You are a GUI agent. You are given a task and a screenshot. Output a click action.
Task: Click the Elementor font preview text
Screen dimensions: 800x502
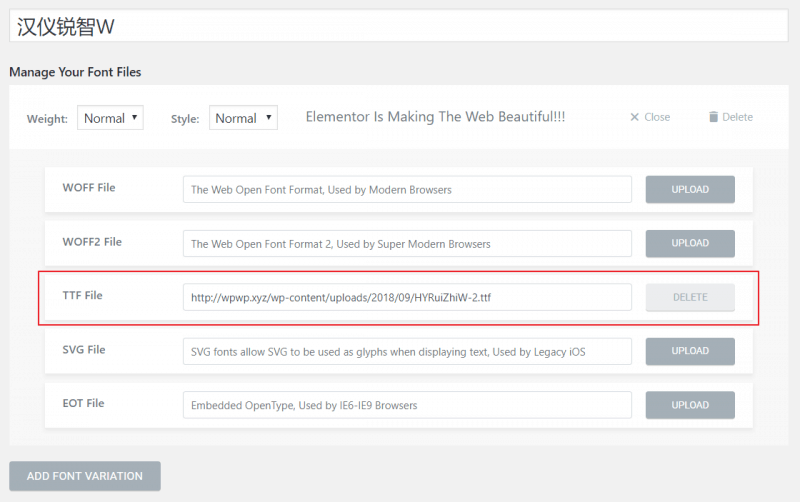(x=435, y=117)
